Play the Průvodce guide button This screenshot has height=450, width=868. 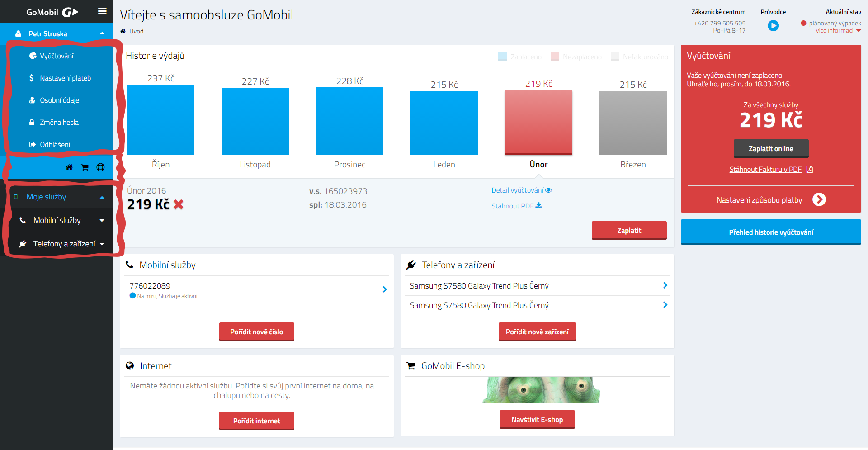coord(773,26)
